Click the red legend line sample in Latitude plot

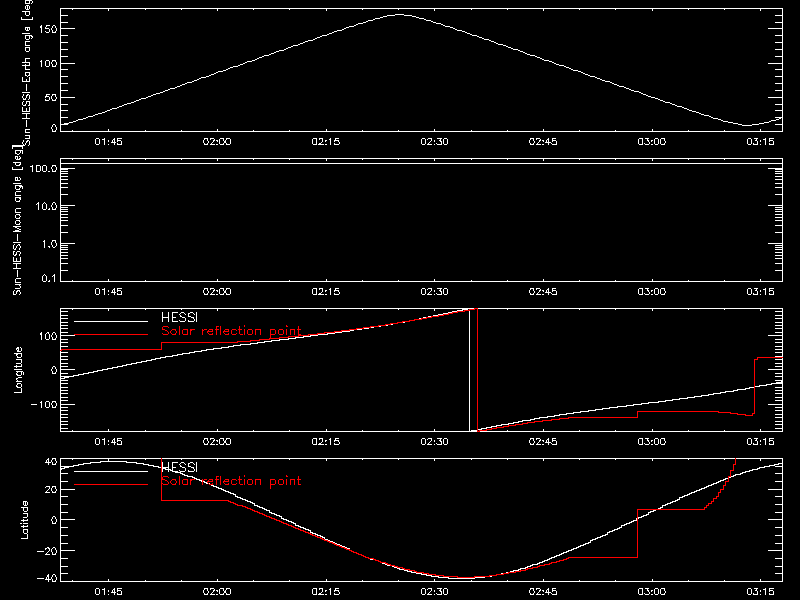coord(111,485)
